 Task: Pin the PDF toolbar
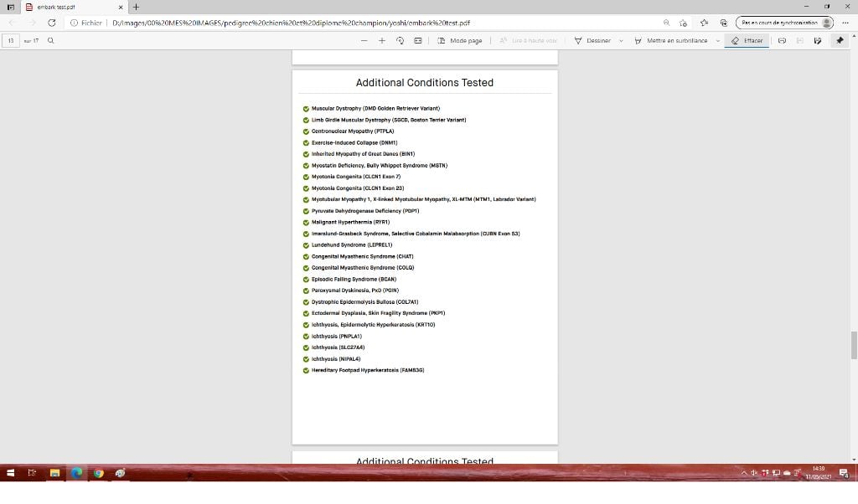pos(840,40)
